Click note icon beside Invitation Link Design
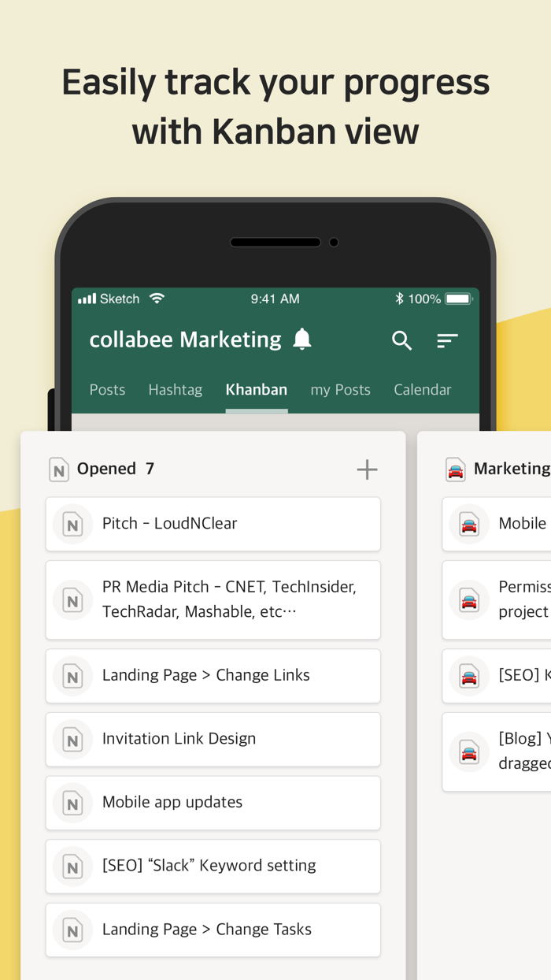 (72, 740)
